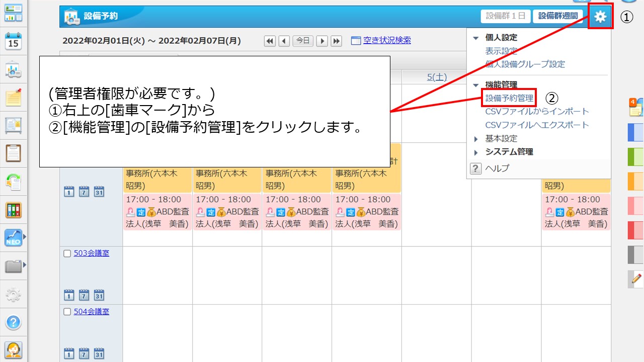Click the 今日 button

click(x=303, y=41)
